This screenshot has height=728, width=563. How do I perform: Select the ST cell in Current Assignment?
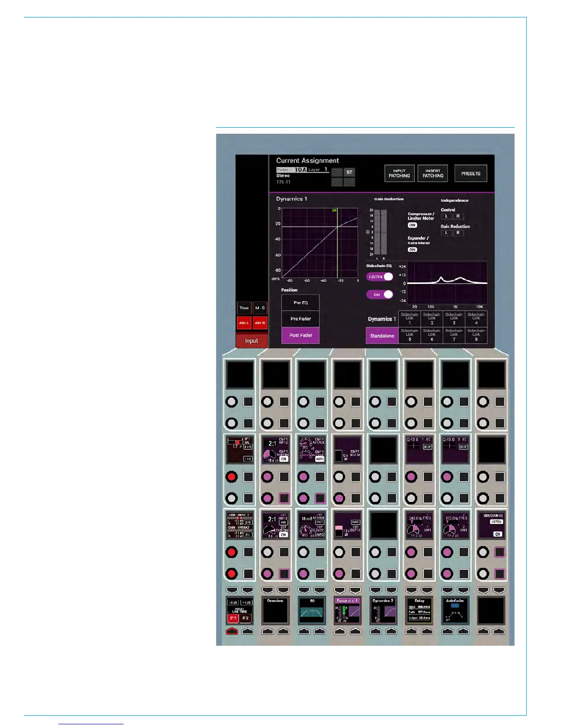coord(350,172)
